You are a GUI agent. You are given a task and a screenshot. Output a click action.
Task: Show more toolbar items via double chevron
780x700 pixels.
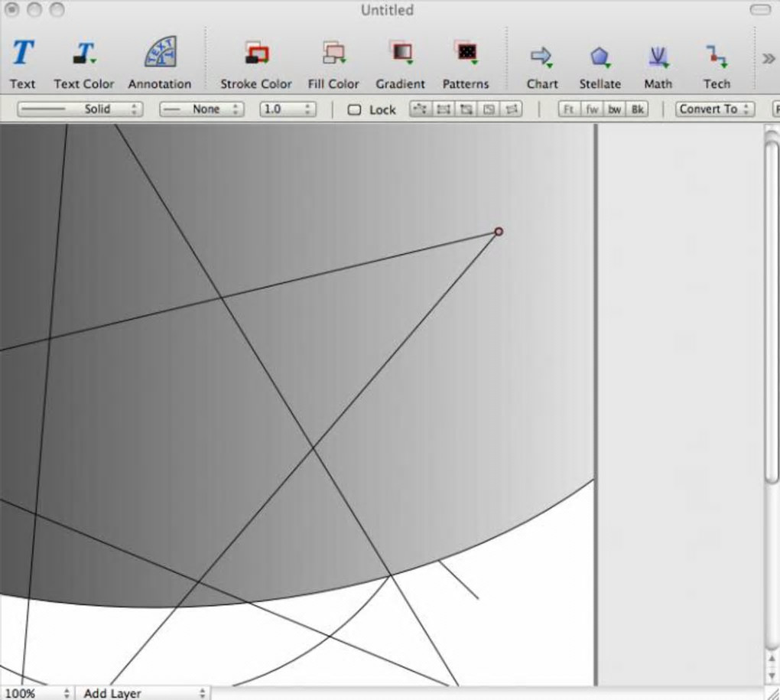tap(769, 59)
